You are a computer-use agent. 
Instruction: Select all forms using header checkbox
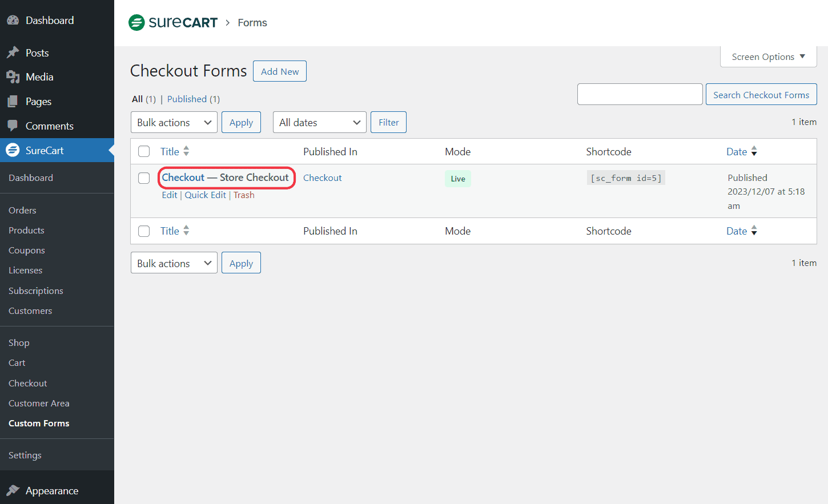pos(144,151)
